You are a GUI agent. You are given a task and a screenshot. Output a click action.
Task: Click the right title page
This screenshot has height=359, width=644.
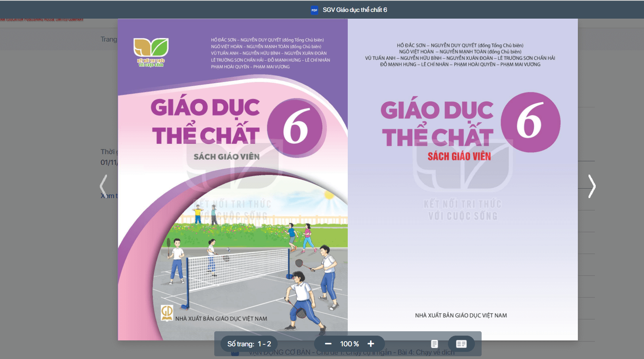coord(463,179)
